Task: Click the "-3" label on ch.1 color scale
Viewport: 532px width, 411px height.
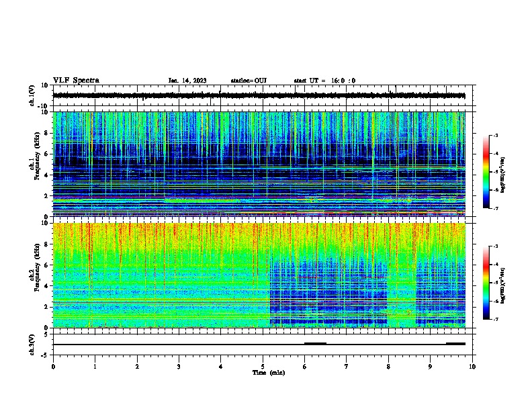Action: coord(495,136)
